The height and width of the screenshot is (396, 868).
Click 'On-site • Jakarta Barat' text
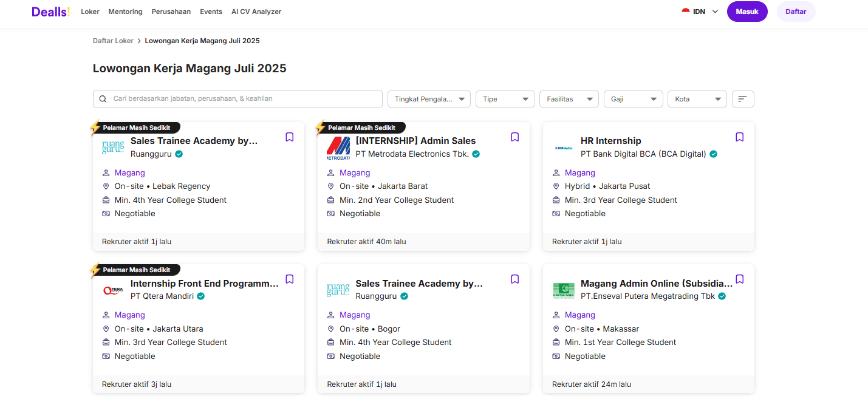tap(384, 186)
